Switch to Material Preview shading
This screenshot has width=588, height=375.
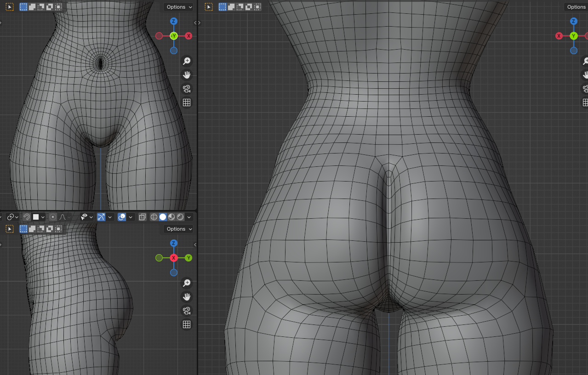(x=171, y=217)
